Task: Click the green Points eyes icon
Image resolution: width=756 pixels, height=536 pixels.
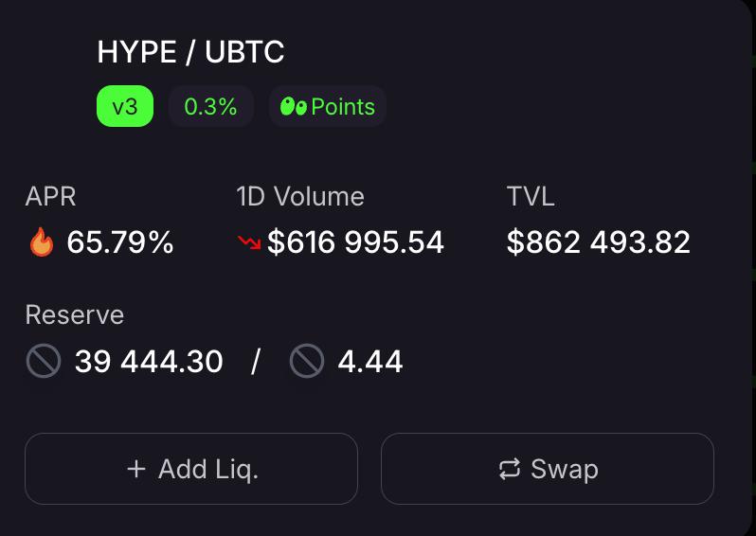Action: [293, 106]
